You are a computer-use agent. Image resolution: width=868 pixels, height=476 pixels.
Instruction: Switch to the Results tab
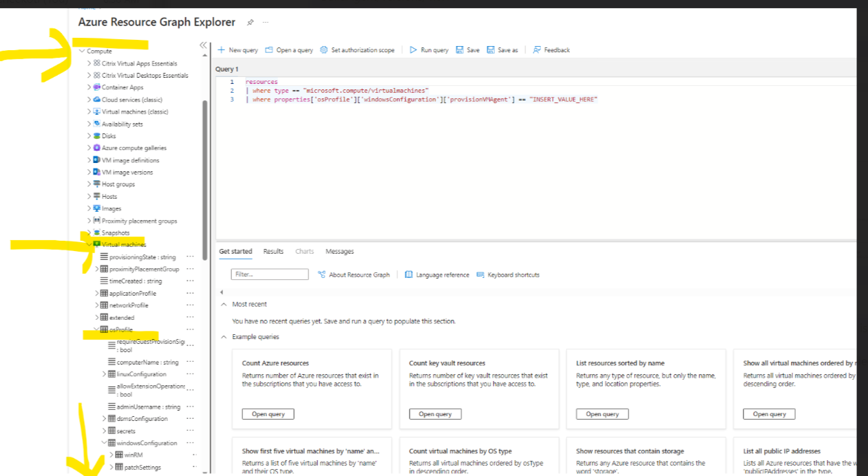tap(273, 251)
